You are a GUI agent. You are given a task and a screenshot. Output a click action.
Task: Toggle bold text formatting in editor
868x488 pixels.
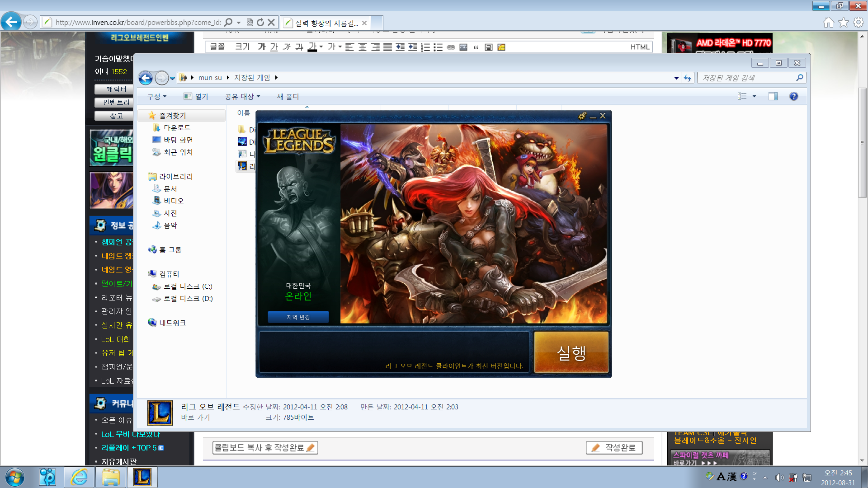261,47
